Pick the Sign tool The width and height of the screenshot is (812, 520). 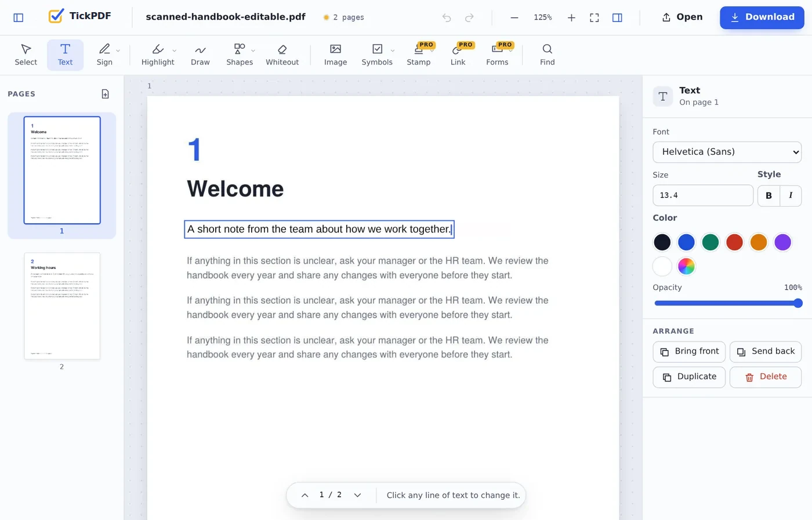[x=104, y=55]
